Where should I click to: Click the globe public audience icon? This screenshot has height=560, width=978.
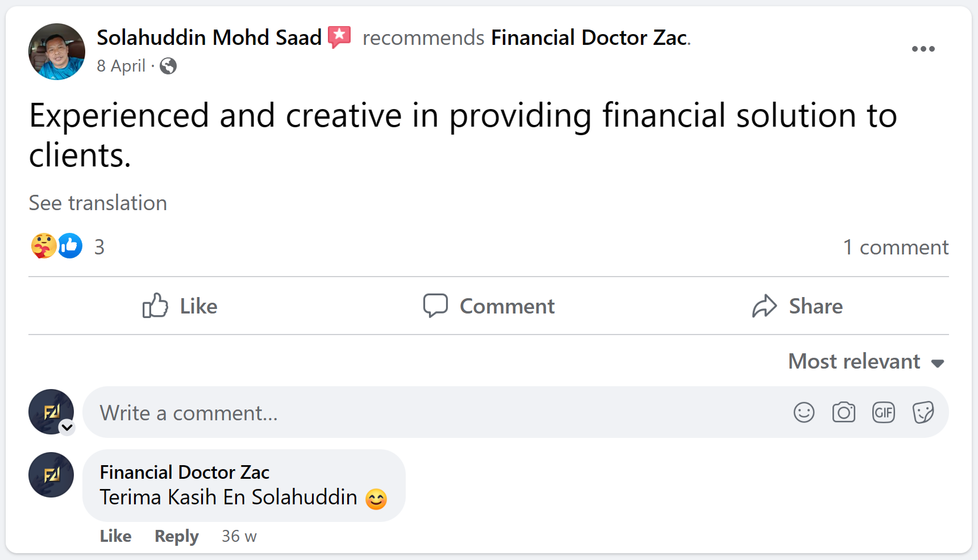click(168, 66)
